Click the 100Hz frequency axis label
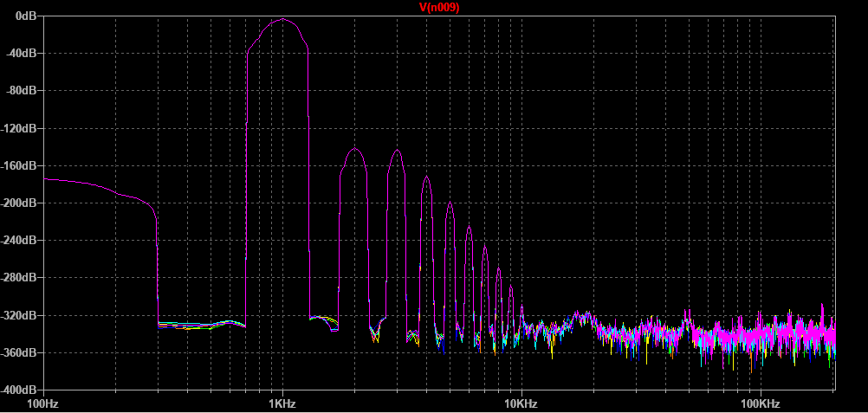The height and width of the screenshot is (413, 868). [42, 403]
